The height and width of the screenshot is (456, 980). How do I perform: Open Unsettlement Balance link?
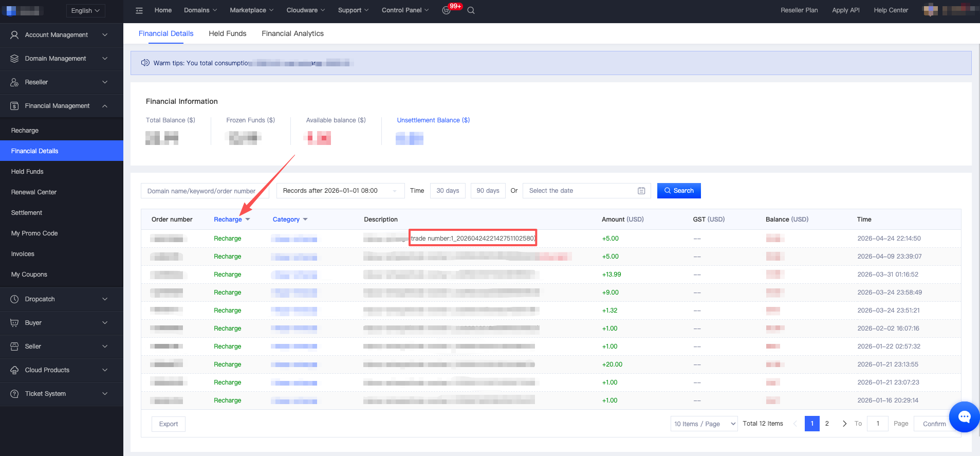point(433,120)
